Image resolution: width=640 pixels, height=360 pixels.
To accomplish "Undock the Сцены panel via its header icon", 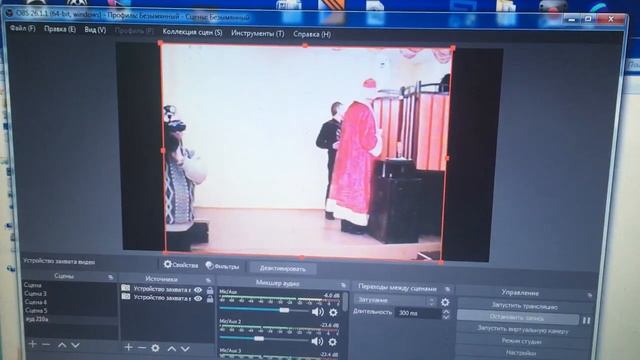I will 110,277.
